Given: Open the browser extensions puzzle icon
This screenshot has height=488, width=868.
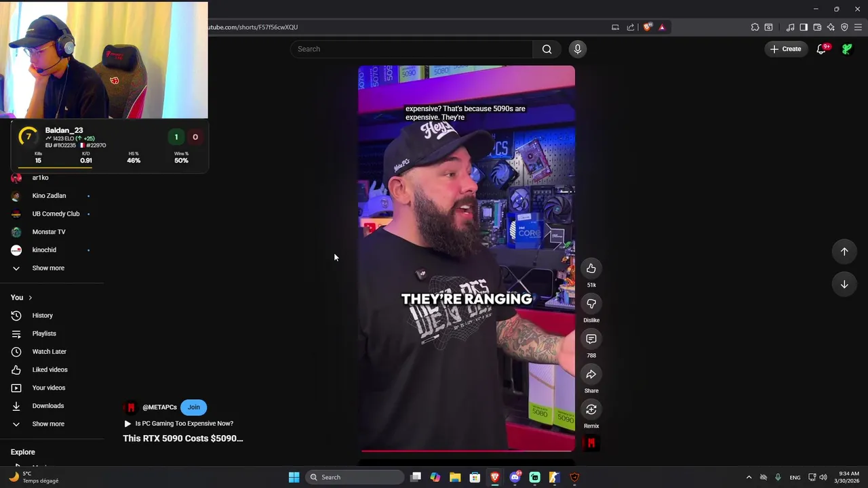Looking at the screenshot, I should point(755,27).
